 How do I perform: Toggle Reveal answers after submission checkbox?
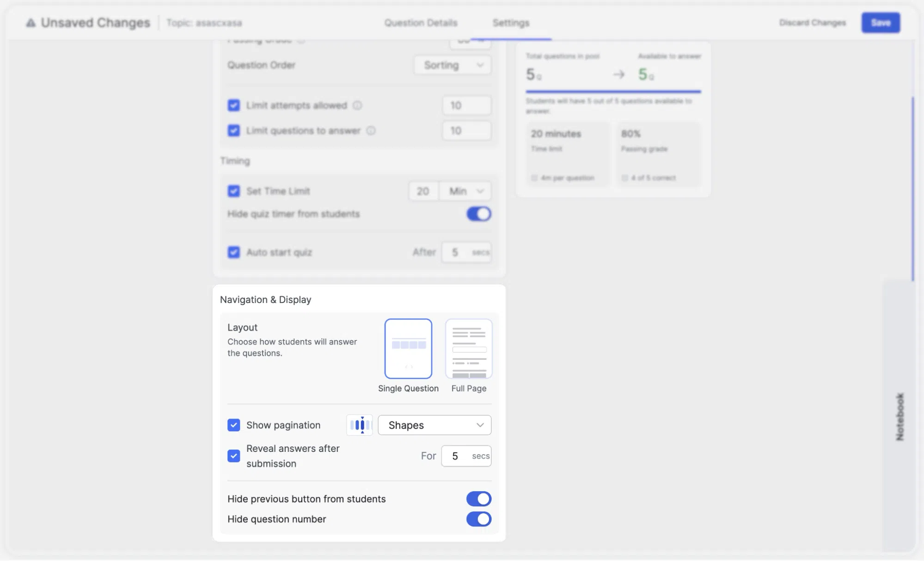coord(234,456)
